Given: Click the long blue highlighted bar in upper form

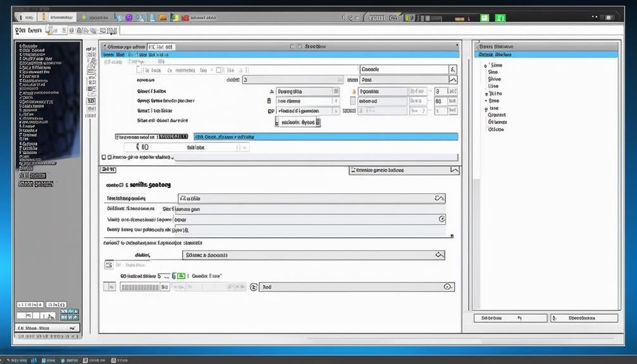Looking at the screenshot, I should coord(326,137).
